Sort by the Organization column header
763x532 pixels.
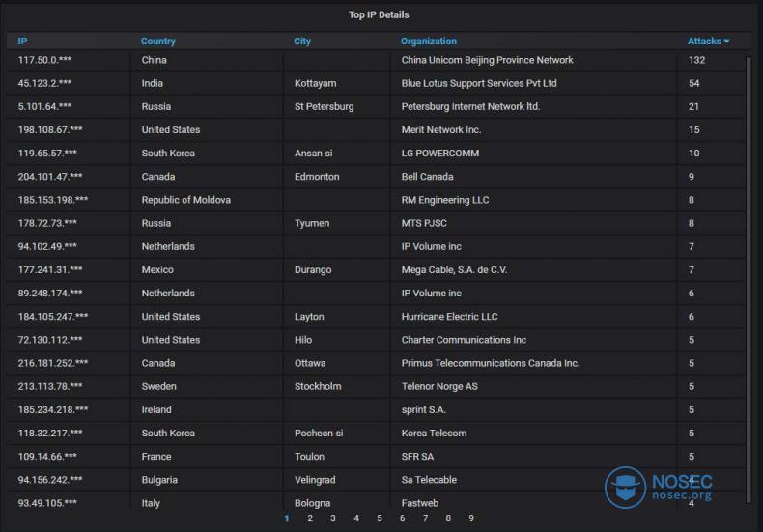(429, 42)
